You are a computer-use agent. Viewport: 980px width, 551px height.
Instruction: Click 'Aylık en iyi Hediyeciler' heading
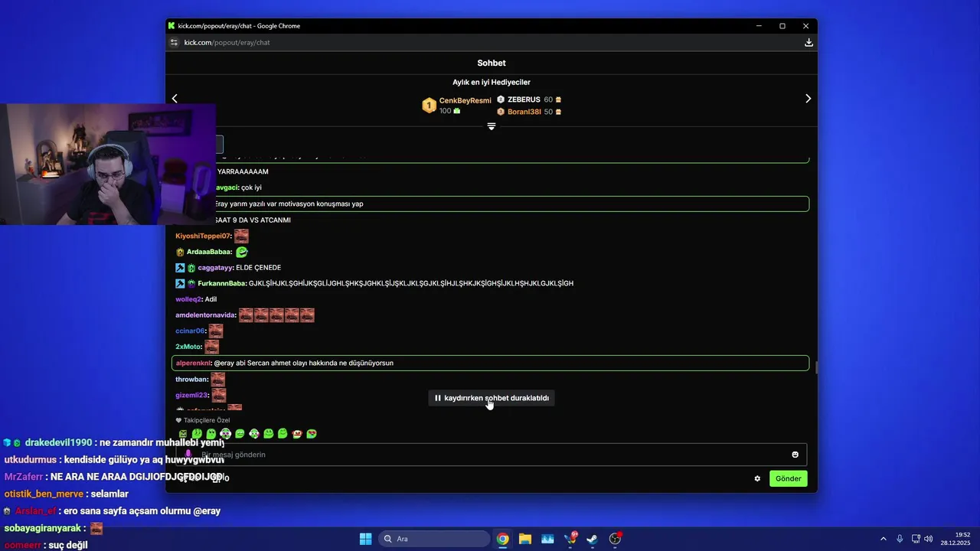pyautogui.click(x=492, y=82)
